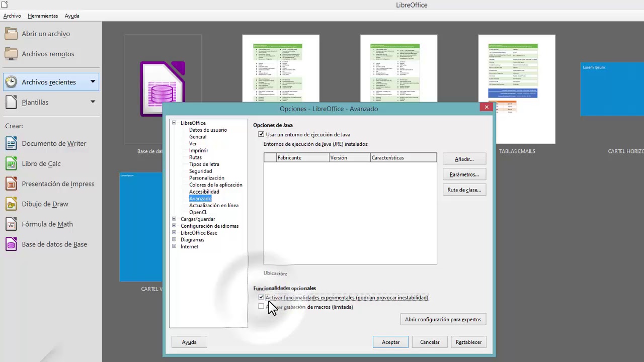
Task: Click the dialog Ayuda button
Action: click(x=189, y=342)
